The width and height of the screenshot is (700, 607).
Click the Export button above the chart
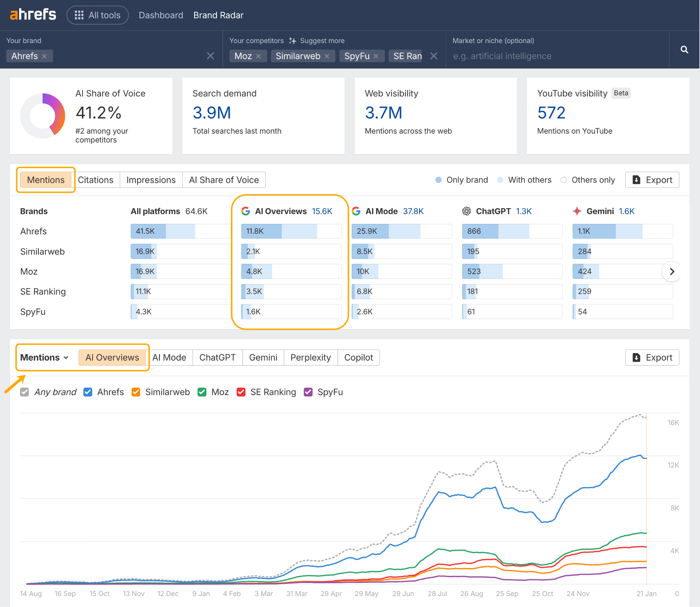652,358
